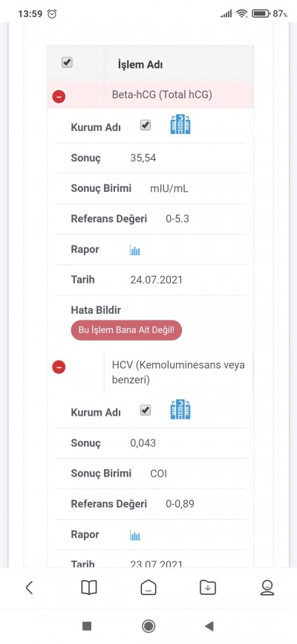Uncheck Kurum Adı checkbox under HCV
Image resolution: width=297 pixels, height=644 pixels.
coord(146,410)
